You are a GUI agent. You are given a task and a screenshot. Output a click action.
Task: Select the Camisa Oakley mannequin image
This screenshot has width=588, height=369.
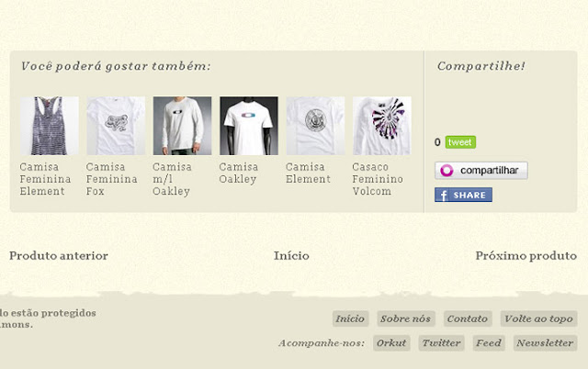(249, 126)
